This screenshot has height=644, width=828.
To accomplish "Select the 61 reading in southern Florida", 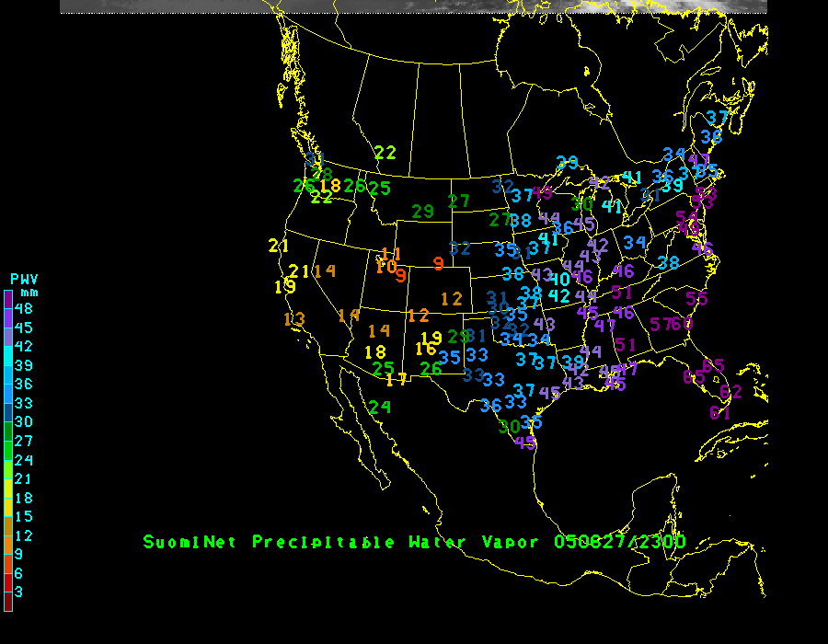I will click(720, 413).
